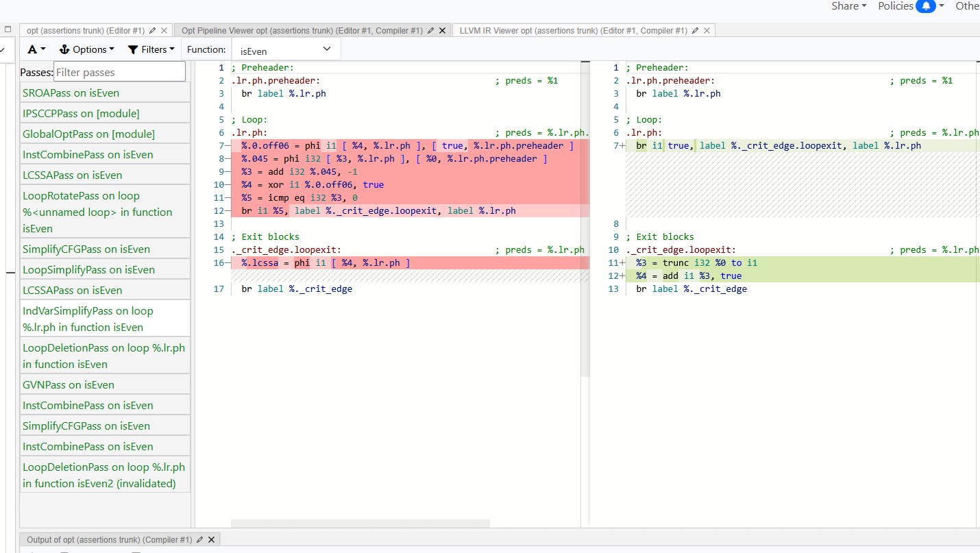This screenshot has width=980, height=553.
Task: Switch to the Opt Pipeline Viewer tab
Action: (x=302, y=31)
